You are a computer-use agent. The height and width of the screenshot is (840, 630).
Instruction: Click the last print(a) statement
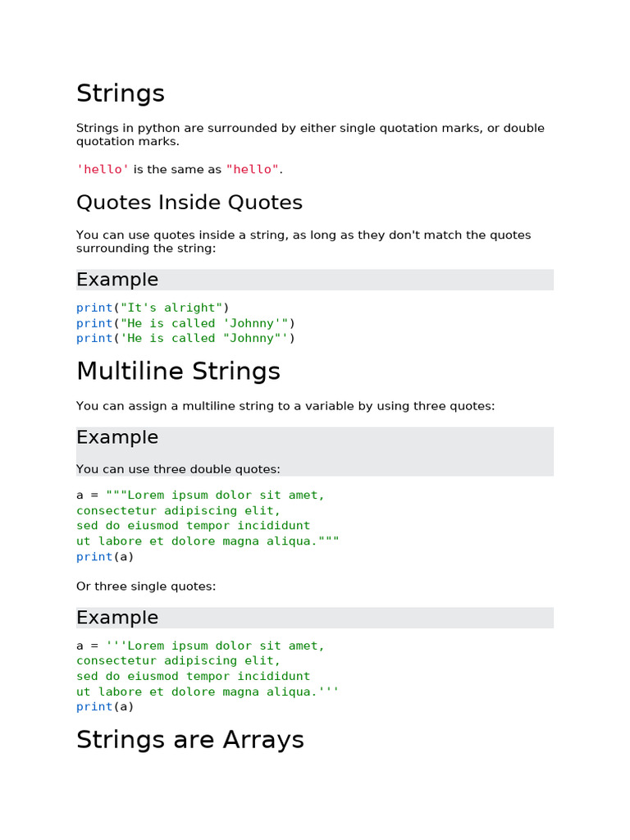point(105,706)
